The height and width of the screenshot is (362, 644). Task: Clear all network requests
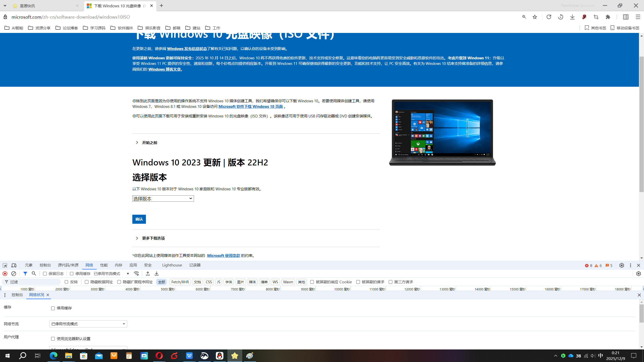tap(14, 274)
